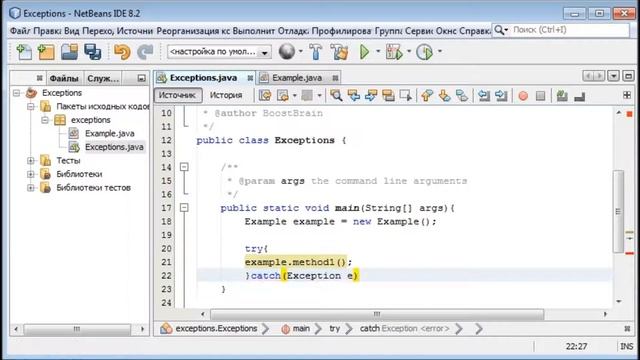Click the Undo arrow icon
Viewport: 640px width, 360px height.
click(122, 52)
